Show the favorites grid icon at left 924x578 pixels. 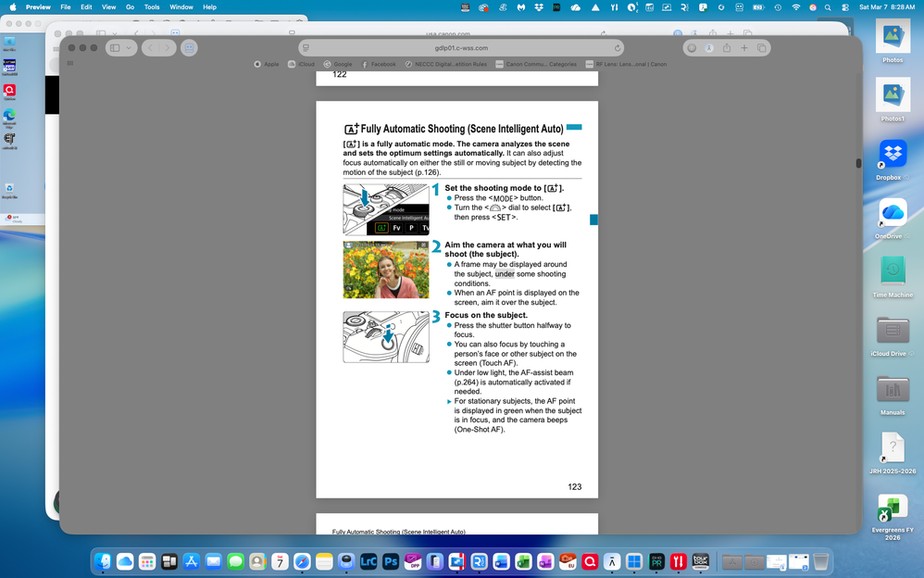point(70,63)
